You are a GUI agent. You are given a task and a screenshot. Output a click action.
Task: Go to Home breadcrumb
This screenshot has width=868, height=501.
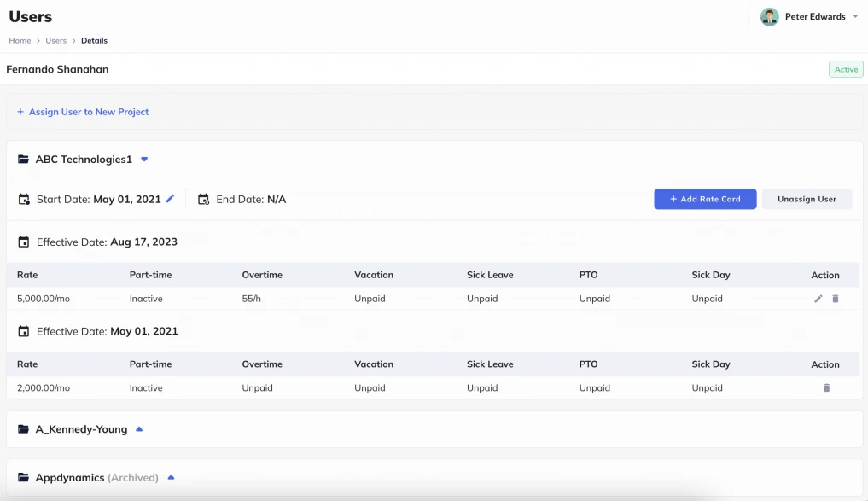(x=20, y=40)
